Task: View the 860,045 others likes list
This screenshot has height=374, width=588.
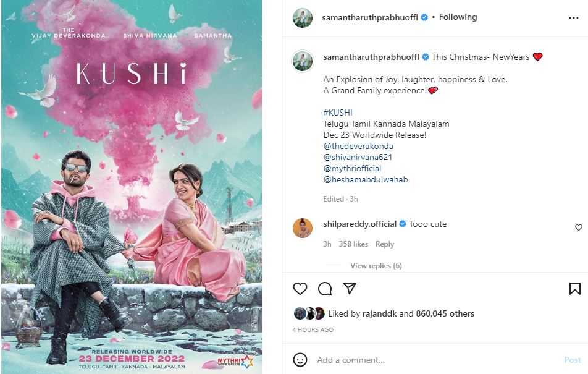Action: pos(445,313)
